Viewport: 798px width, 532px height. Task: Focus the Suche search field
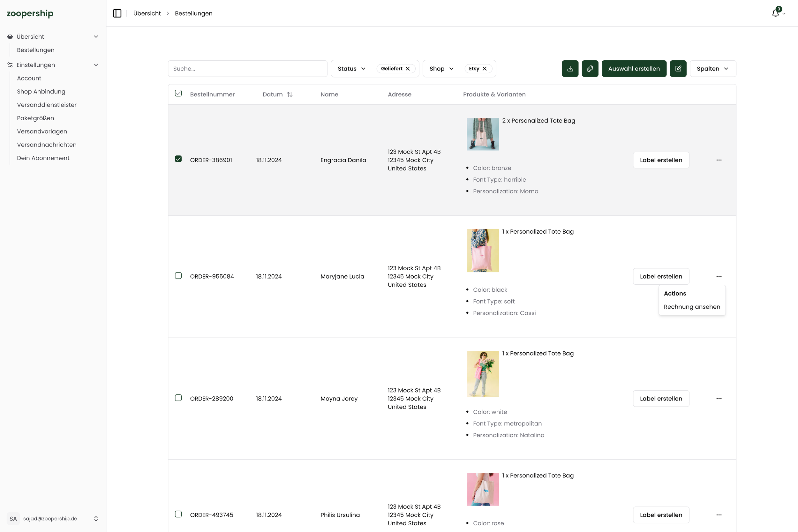[x=247, y=69]
